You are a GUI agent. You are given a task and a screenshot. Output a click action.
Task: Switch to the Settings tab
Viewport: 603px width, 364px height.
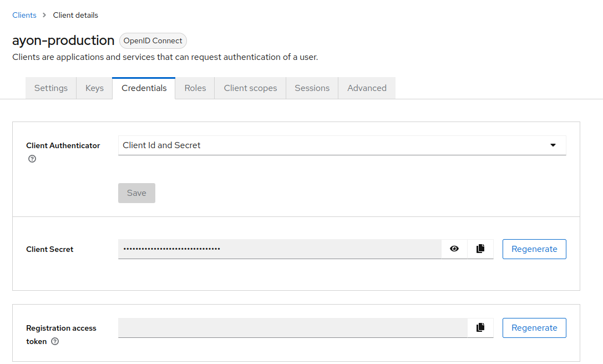tap(51, 88)
